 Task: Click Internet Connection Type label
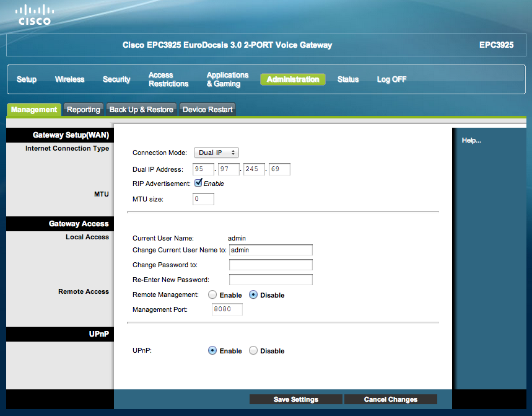[67, 148]
